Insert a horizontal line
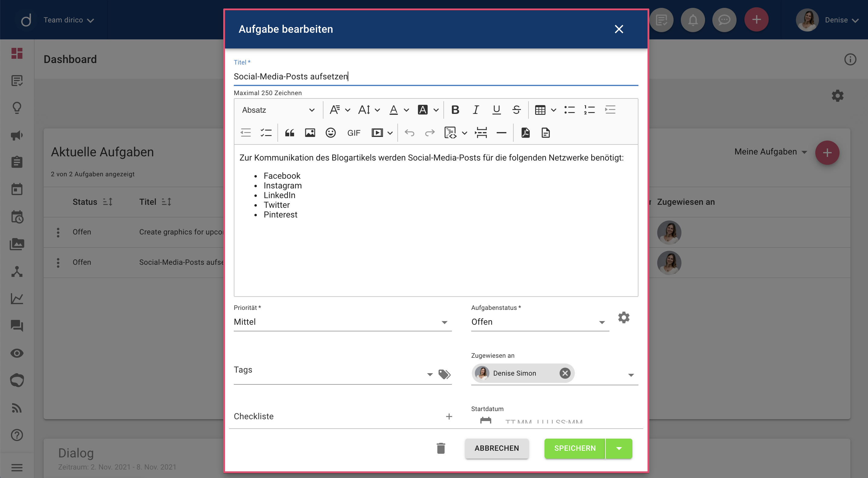 click(x=502, y=133)
